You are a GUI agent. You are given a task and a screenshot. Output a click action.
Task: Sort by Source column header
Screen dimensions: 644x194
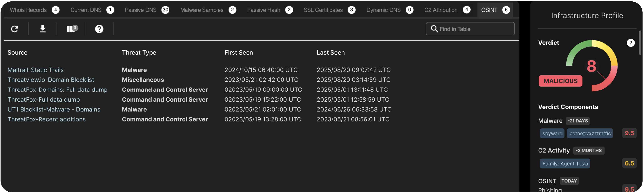pyautogui.click(x=18, y=53)
